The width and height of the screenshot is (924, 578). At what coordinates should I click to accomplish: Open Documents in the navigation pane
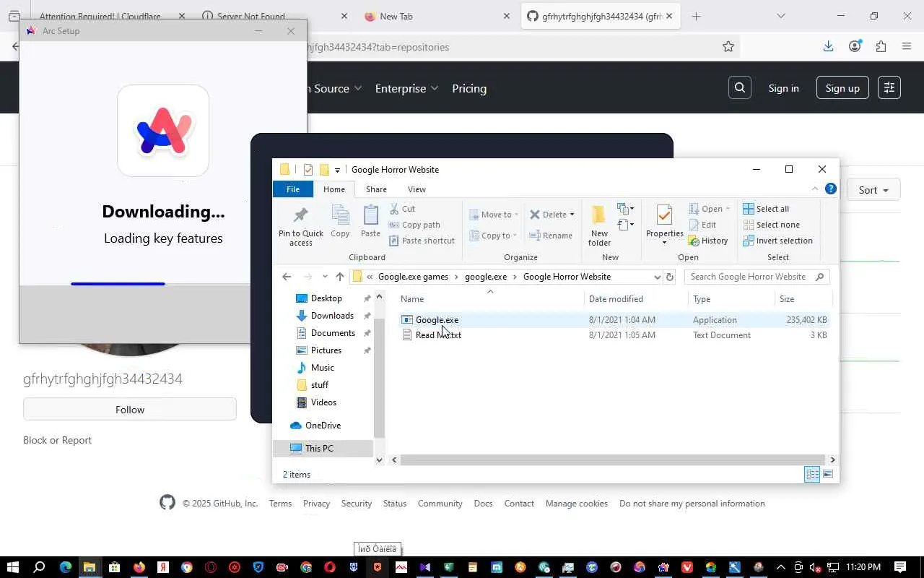point(333,333)
